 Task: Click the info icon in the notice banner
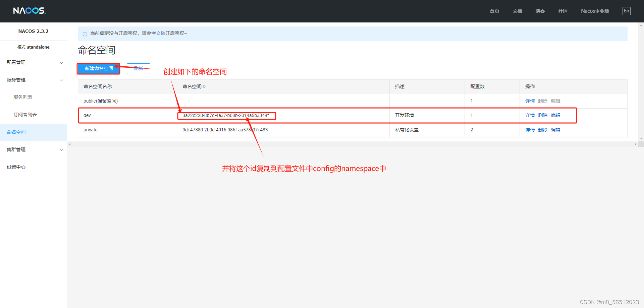point(85,34)
